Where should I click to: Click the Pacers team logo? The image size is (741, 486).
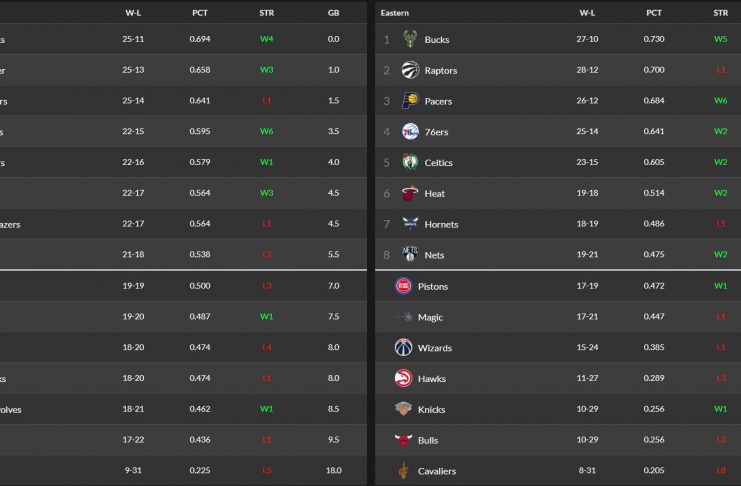coord(409,101)
